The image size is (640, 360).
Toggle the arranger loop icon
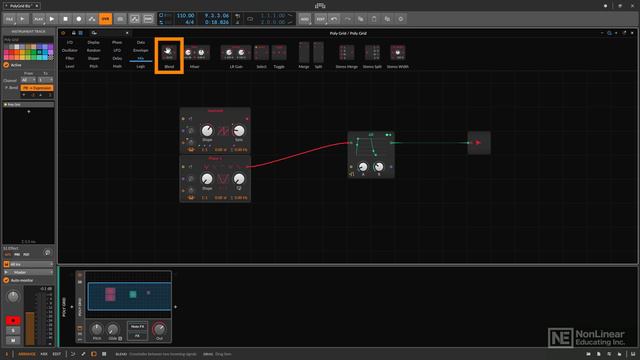(x=250, y=19)
